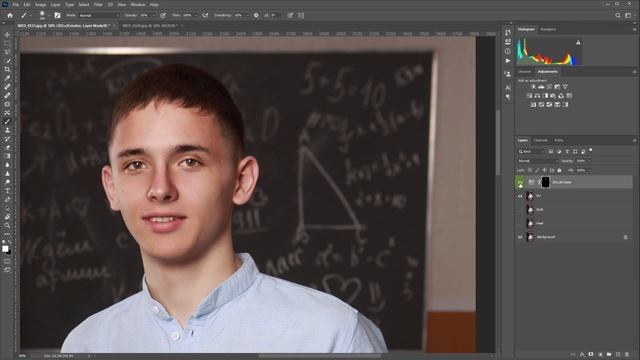Add a Black & White adjustment

[x=545, y=96]
